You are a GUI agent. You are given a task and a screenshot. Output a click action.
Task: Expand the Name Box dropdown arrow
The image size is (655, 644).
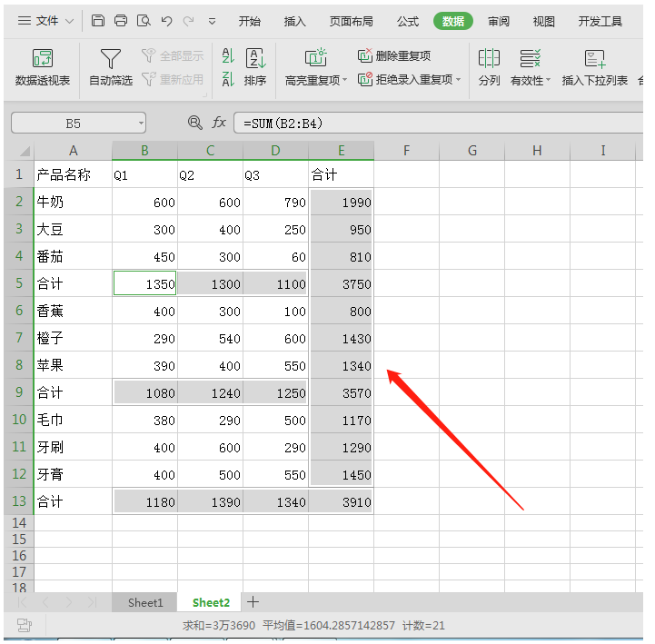[141, 124]
